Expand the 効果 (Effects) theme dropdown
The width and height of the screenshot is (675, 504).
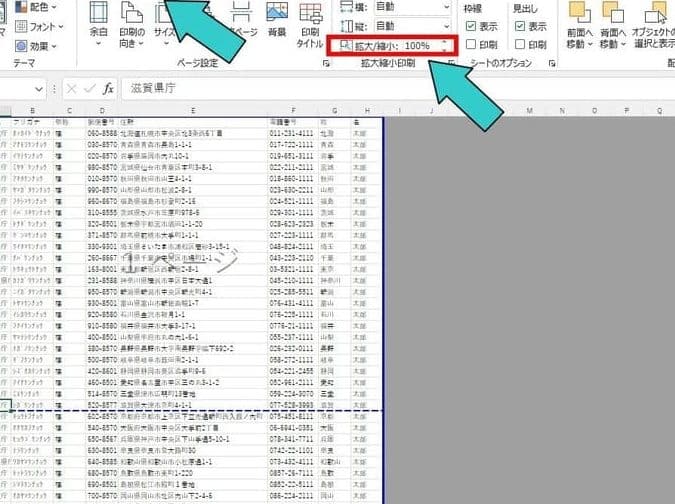point(40,45)
